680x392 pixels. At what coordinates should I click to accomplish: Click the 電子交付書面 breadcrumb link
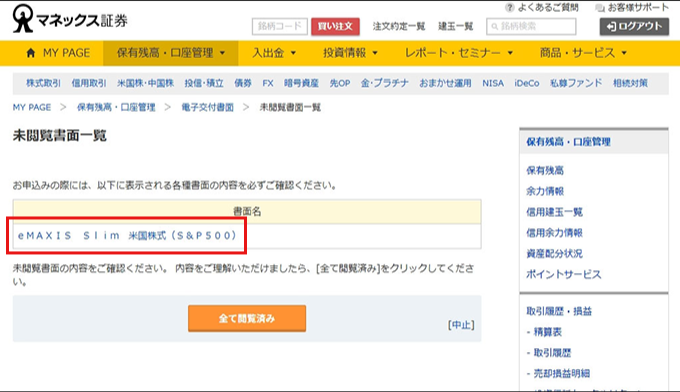click(x=207, y=107)
